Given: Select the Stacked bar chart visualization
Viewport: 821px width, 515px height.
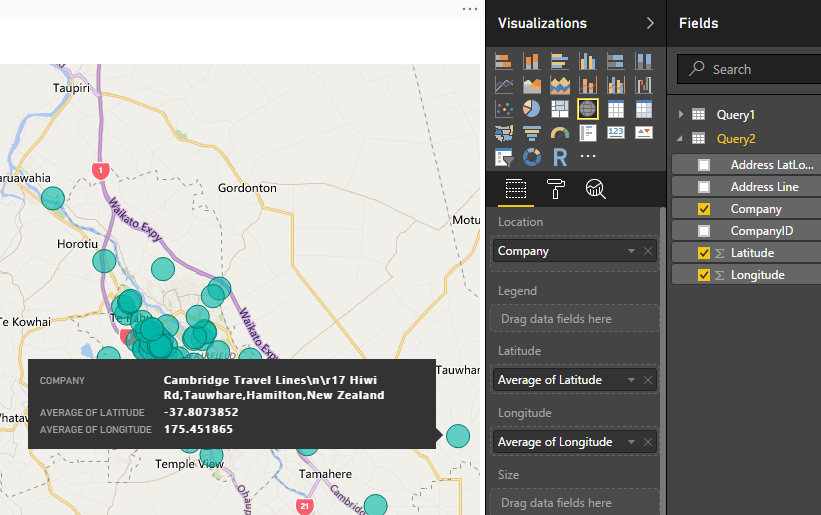Looking at the screenshot, I should click(504, 61).
